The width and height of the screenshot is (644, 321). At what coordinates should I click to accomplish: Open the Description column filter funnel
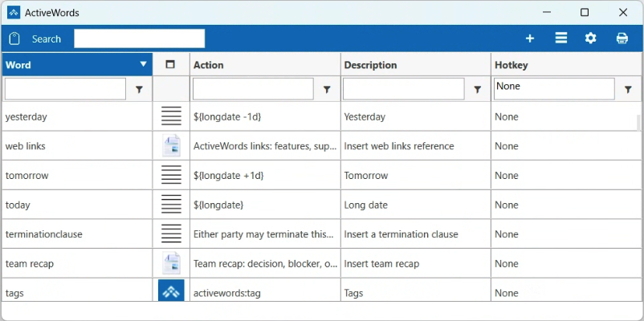[x=478, y=90]
